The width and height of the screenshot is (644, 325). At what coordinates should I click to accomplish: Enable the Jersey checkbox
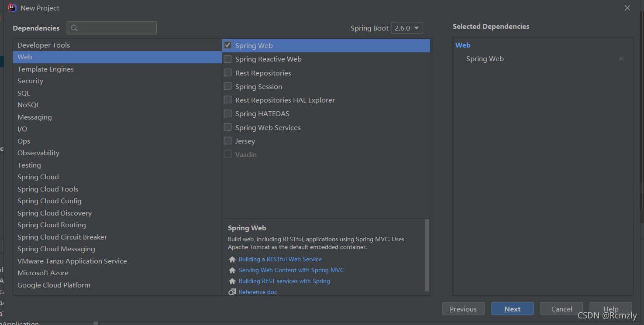[228, 141]
